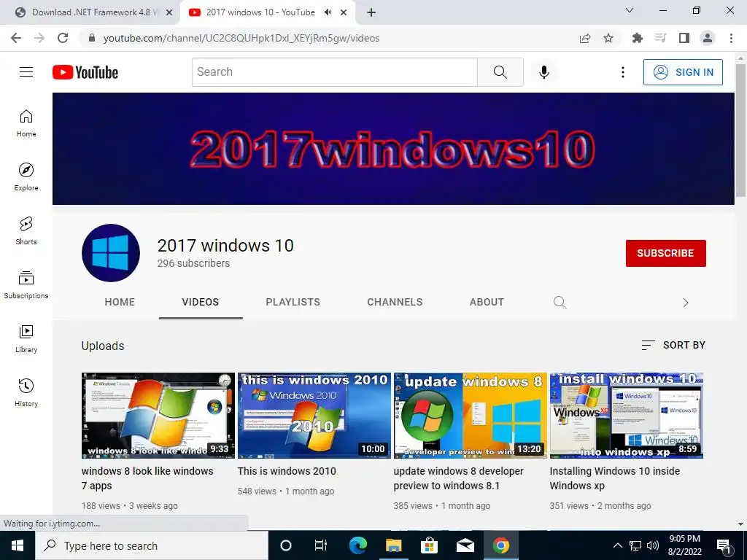Open the channel HOME tab

120,302
